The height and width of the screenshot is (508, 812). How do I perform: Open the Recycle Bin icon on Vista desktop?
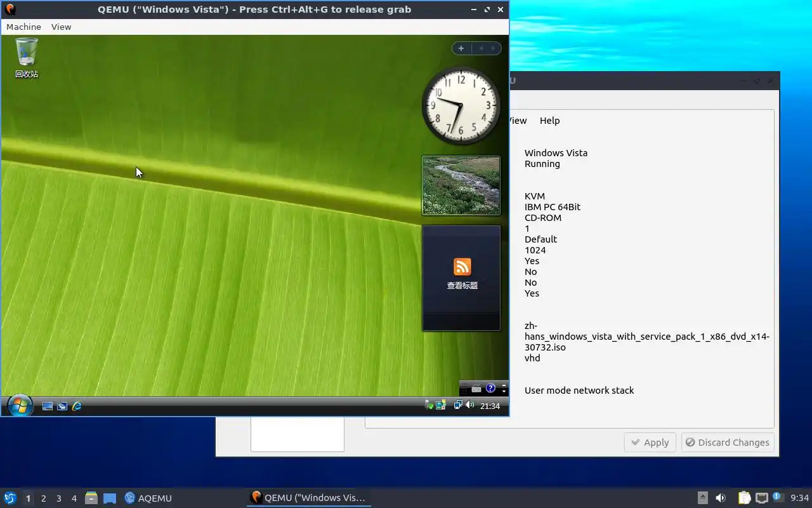pyautogui.click(x=27, y=57)
